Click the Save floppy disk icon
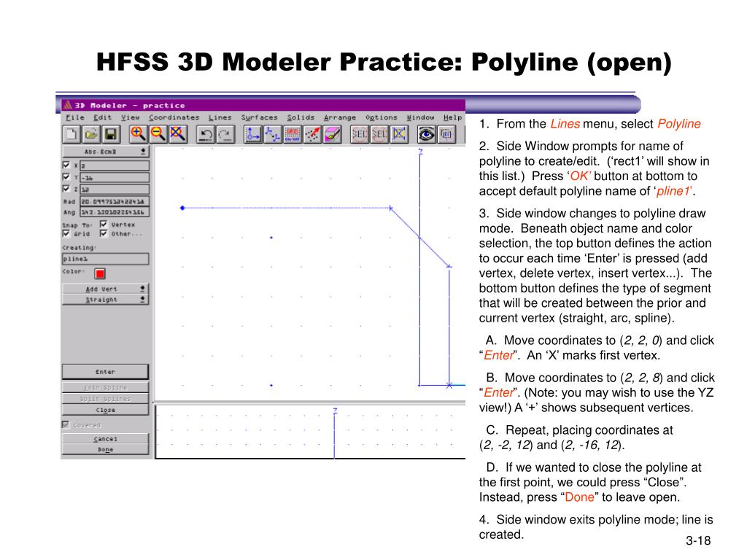Screen dimensions: 747x560 point(111,134)
